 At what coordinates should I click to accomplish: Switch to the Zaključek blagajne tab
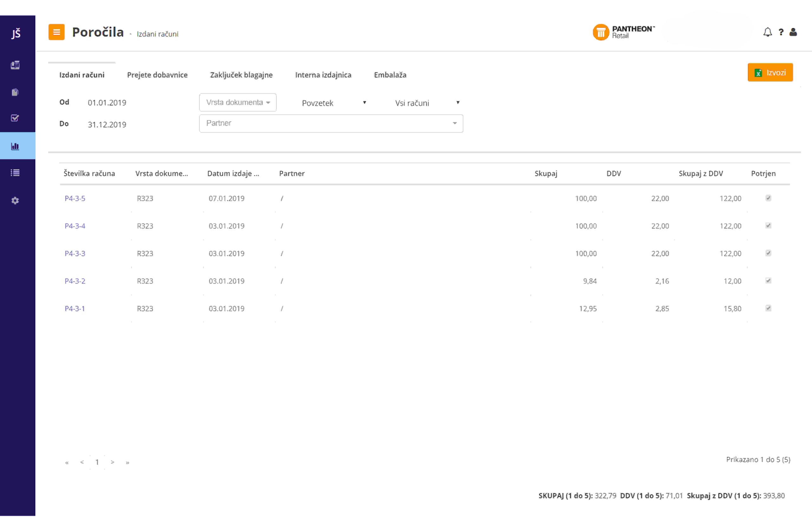coord(241,75)
